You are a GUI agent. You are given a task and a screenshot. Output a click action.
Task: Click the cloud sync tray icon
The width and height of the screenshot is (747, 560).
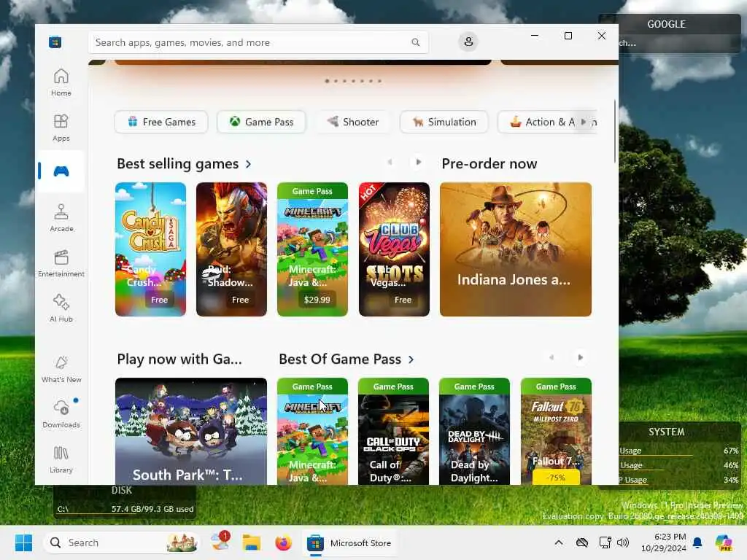coord(581,542)
